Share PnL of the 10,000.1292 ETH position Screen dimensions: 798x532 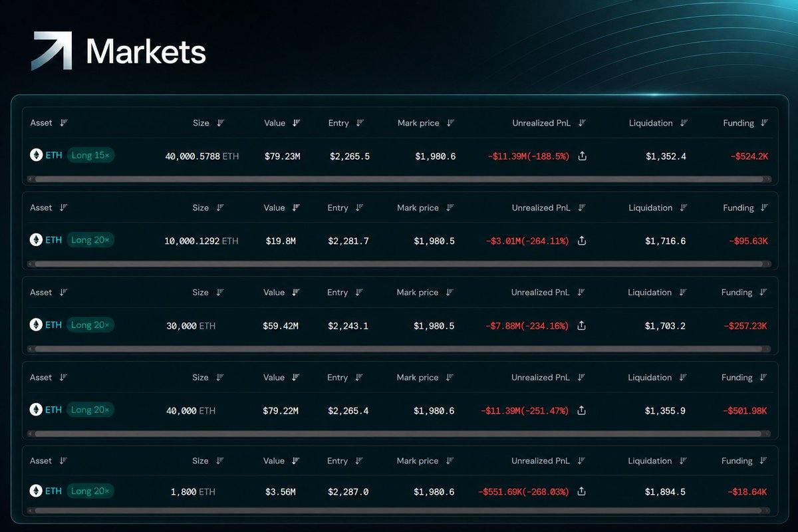tap(582, 241)
